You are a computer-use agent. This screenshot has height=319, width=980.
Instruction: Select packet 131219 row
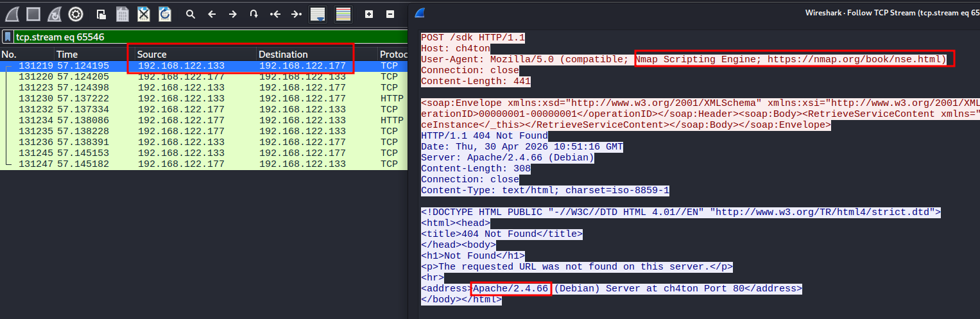(203, 65)
